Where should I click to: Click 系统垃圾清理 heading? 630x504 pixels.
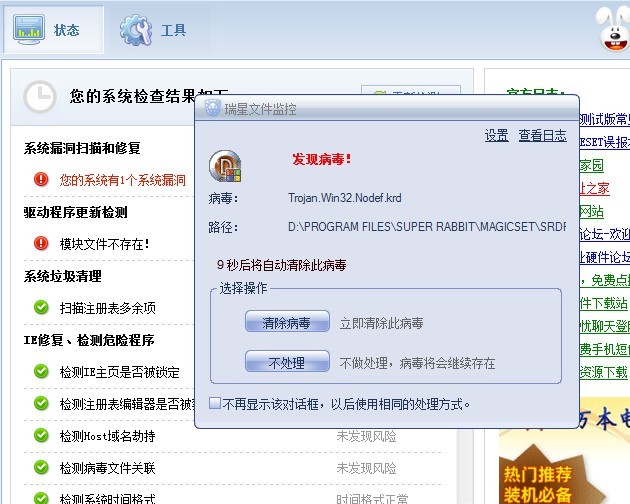click(63, 277)
